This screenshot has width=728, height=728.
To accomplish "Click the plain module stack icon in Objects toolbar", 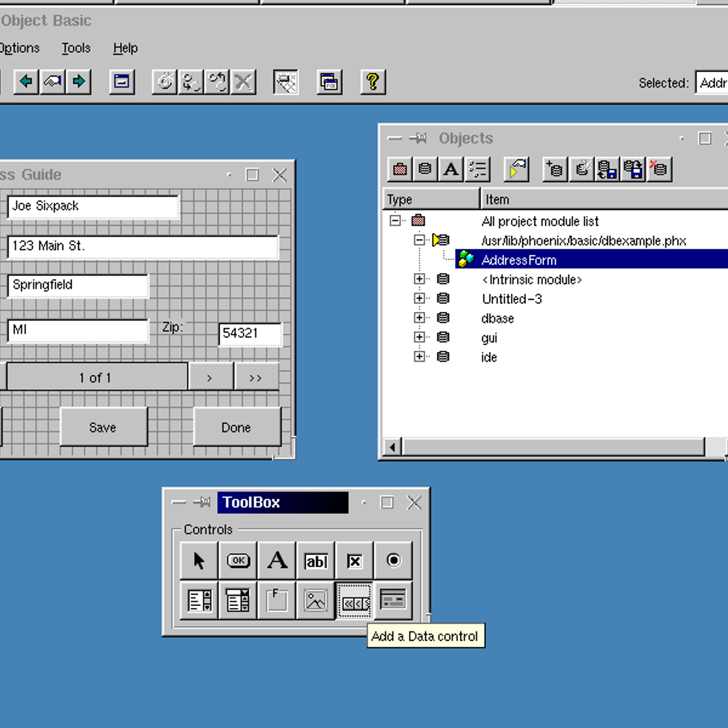I will [425, 169].
